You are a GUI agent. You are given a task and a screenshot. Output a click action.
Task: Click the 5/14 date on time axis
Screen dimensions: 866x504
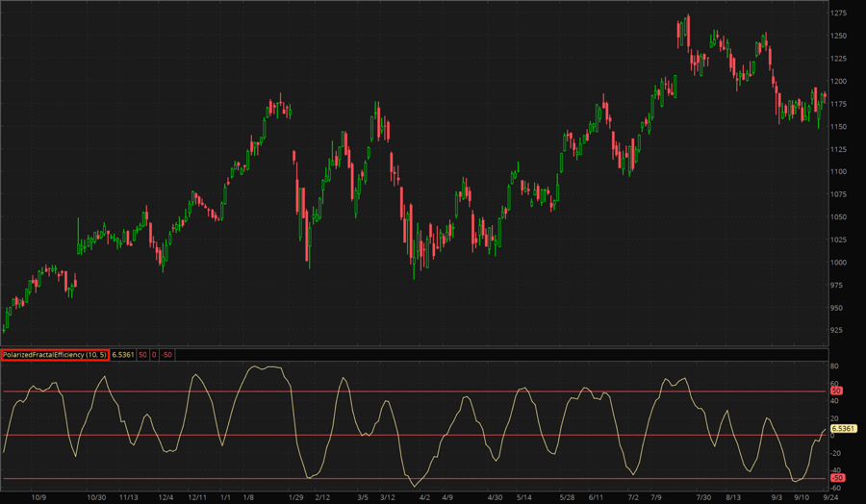click(x=524, y=497)
